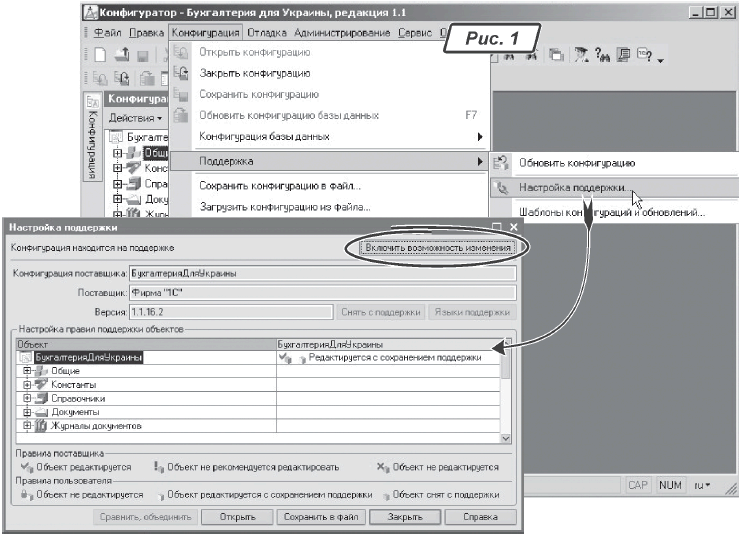Click the new document toolbar icon
Image resolution: width=740 pixels, height=537 pixels.
click(100, 59)
